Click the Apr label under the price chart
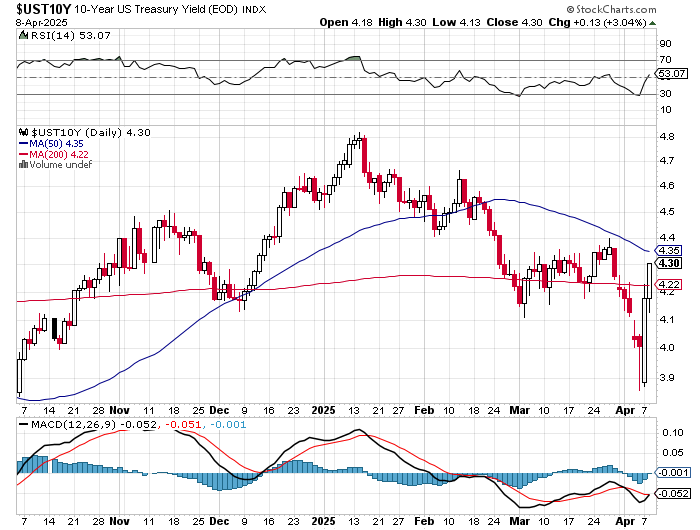The height and width of the screenshot is (530, 700). click(x=625, y=410)
